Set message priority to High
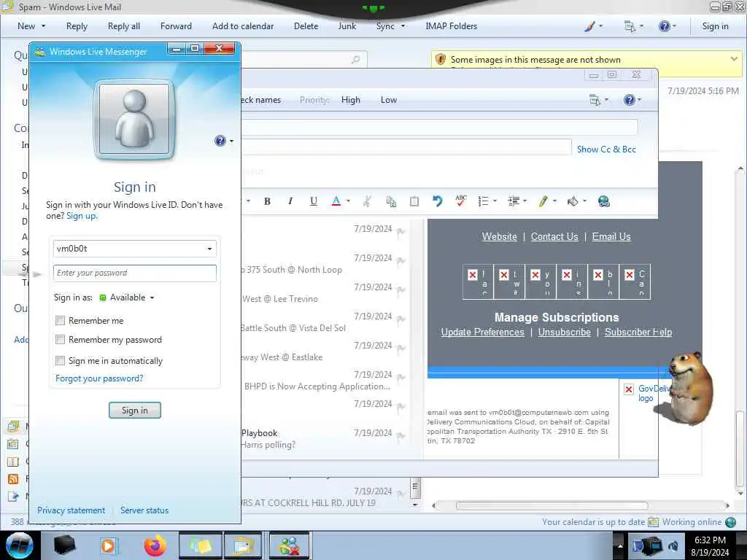Image resolution: width=747 pixels, height=560 pixels. click(351, 100)
